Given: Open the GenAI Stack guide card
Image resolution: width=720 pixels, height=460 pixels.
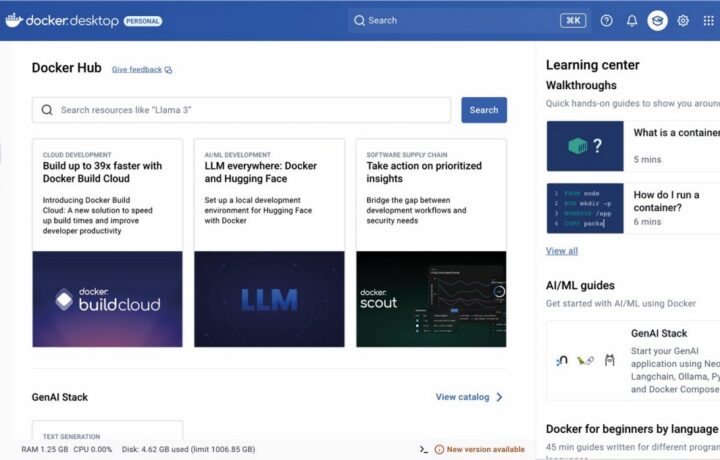Looking at the screenshot, I should tap(633, 361).
